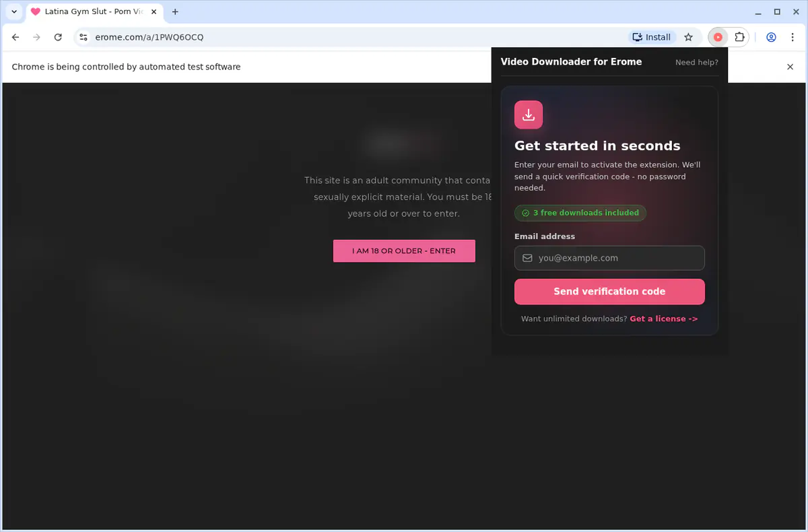Open the tab search dropdown arrow

(14, 11)
